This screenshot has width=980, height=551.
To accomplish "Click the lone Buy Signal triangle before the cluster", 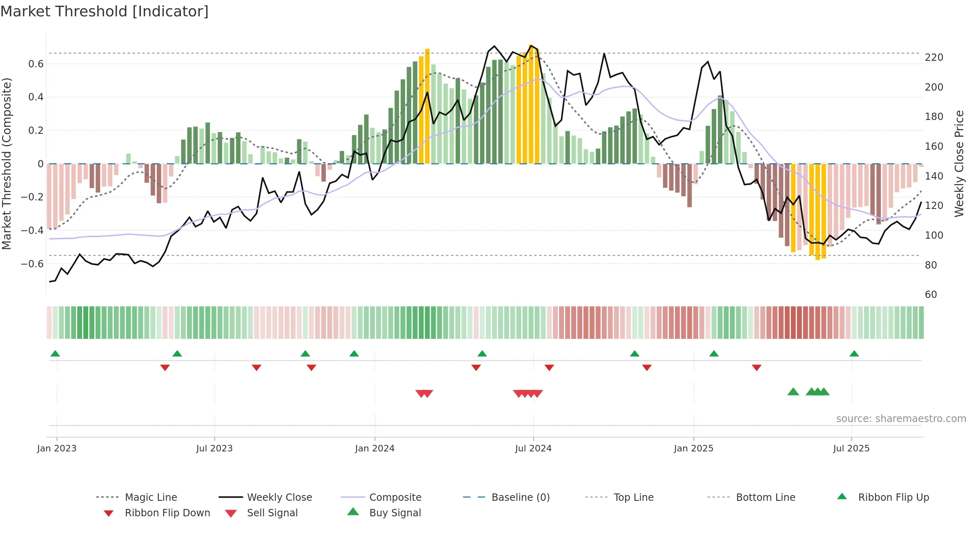I will [793, 392].
